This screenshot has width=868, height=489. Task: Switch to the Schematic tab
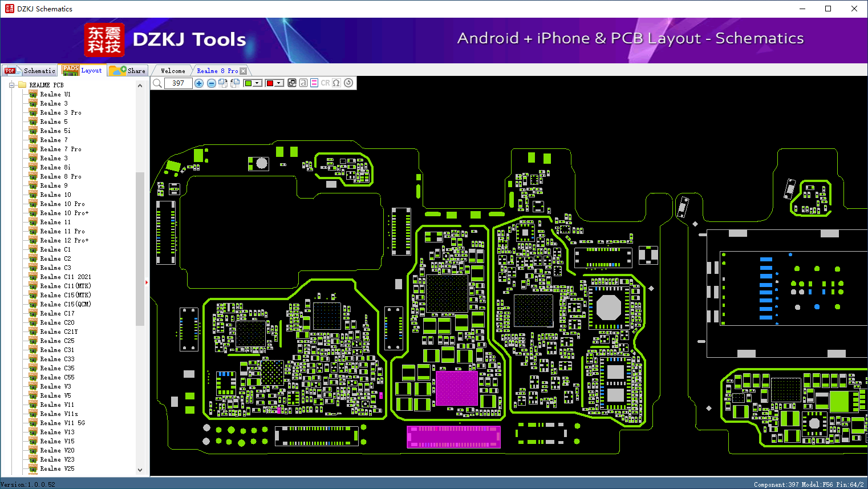(x=30, y=71)
